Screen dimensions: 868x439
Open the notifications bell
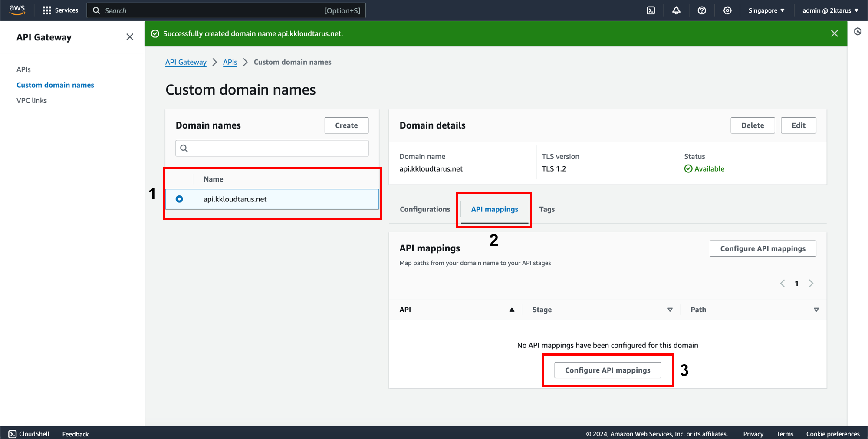[676, 10]
